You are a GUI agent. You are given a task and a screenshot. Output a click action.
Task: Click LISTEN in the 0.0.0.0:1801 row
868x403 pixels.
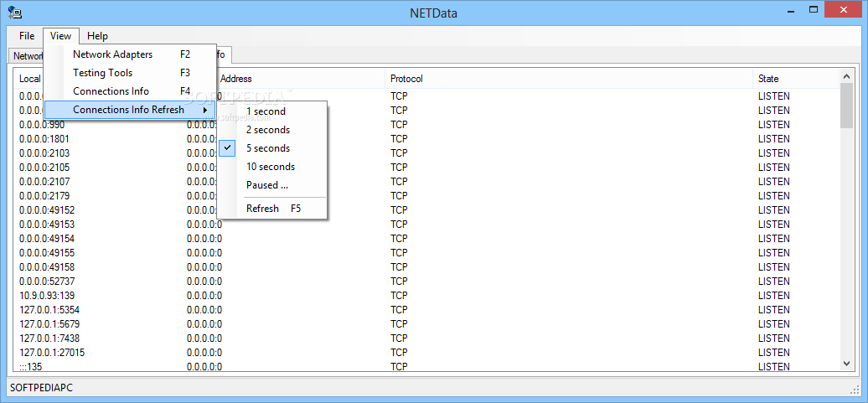[x=774, y=138]
